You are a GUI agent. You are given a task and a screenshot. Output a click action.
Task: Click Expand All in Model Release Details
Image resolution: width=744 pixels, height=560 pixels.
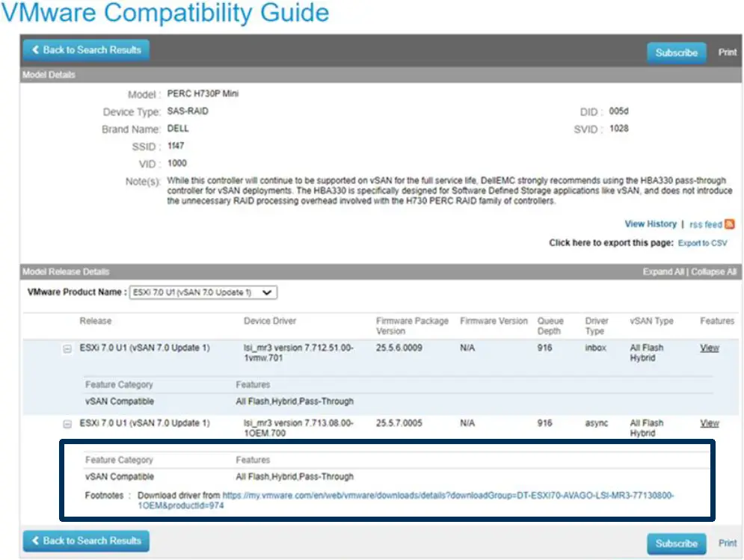(663, 271)
